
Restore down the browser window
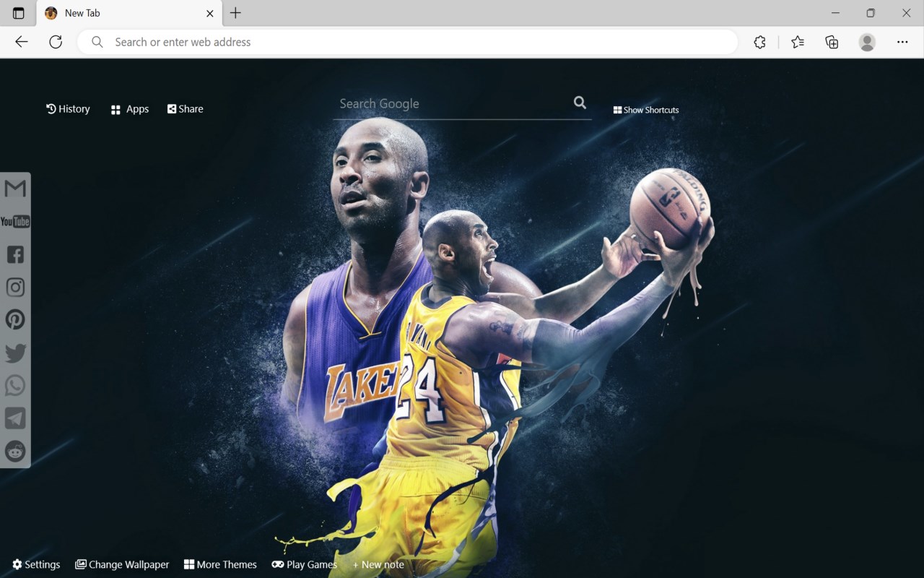pyautogui.click(x=871, y=13)
